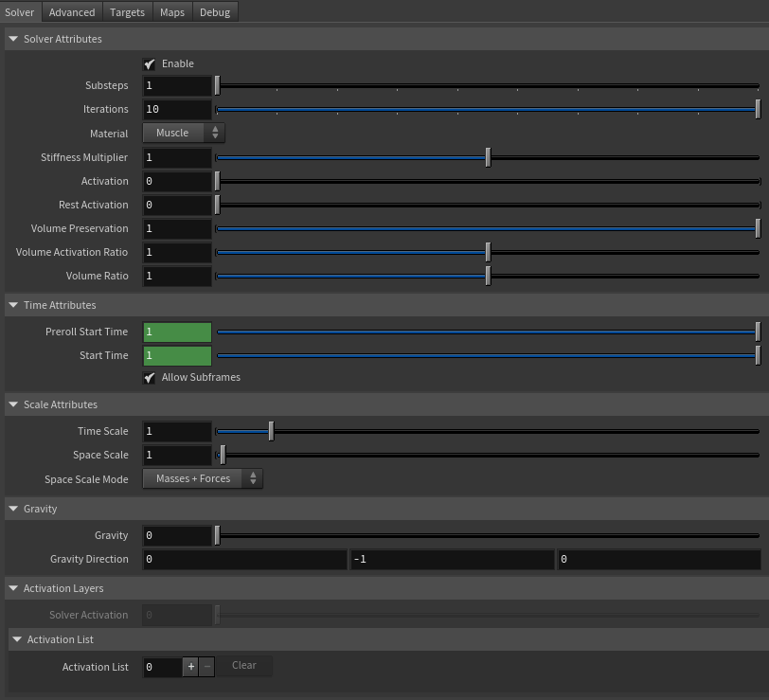Collapse the Time Attributes section

(x=13, y=305)
